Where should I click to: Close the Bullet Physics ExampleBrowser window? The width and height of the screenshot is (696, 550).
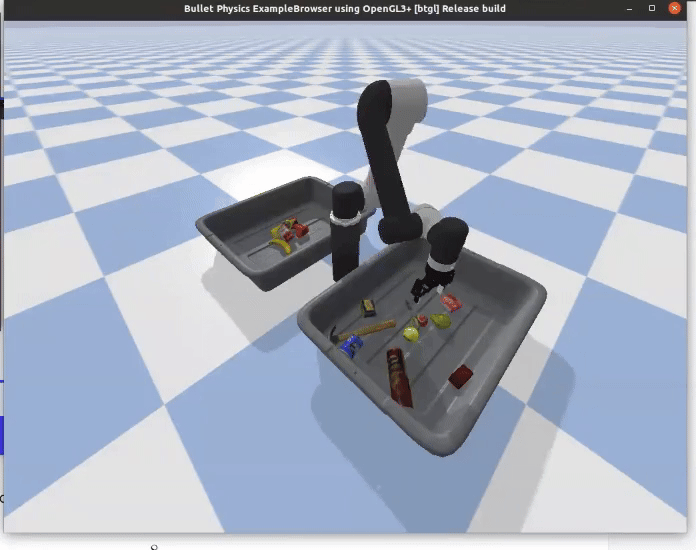(674, 8)
